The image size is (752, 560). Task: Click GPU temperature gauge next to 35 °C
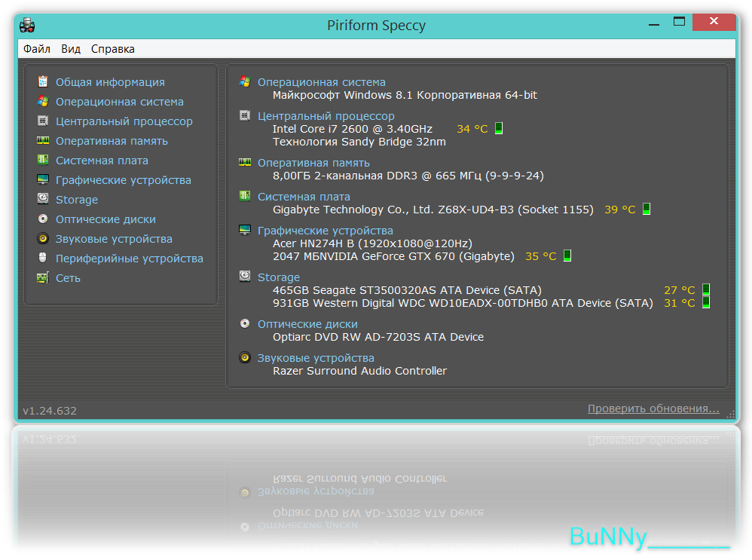coord(567,256)
